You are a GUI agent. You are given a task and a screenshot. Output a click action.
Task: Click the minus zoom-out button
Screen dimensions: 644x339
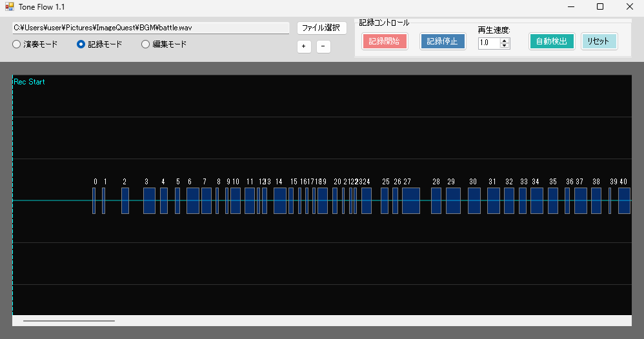pyautogui.click(x=323, y=46)
